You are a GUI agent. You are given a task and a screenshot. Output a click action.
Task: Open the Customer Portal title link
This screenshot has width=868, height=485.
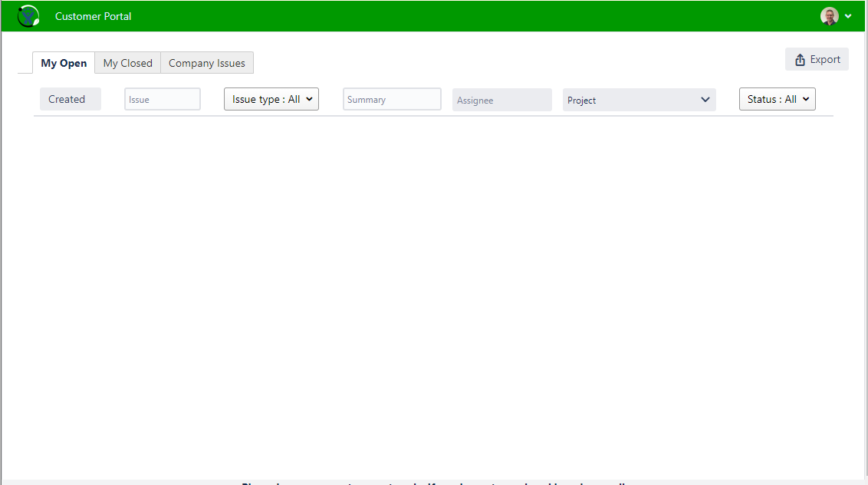pyautogui.click(x=93, y=16)
